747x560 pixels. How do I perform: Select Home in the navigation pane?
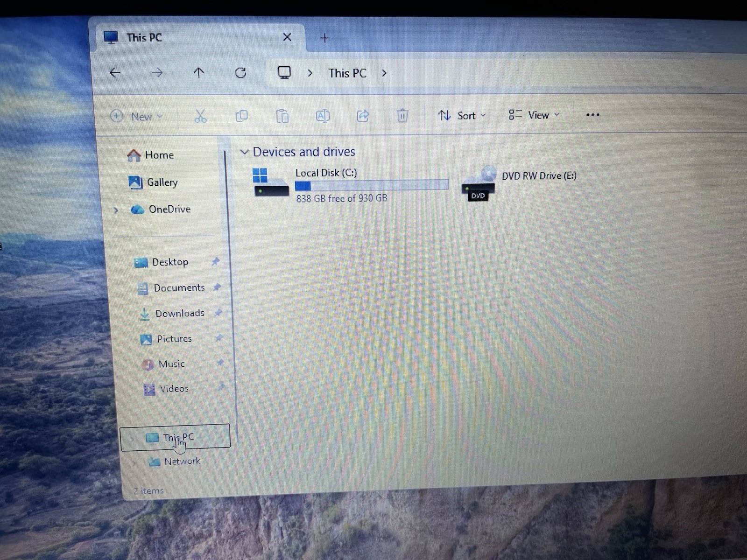coord(150,155)
